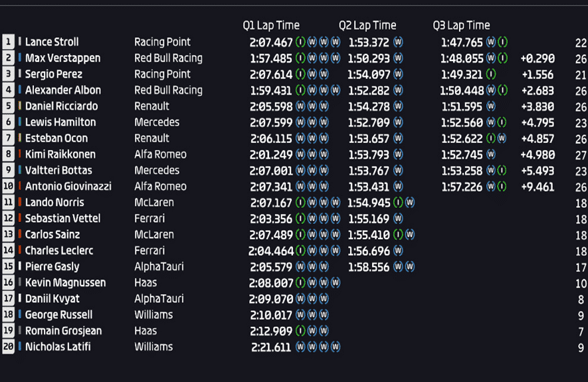Select the Q3 Lap Time column header

click(x=461, y=25)
